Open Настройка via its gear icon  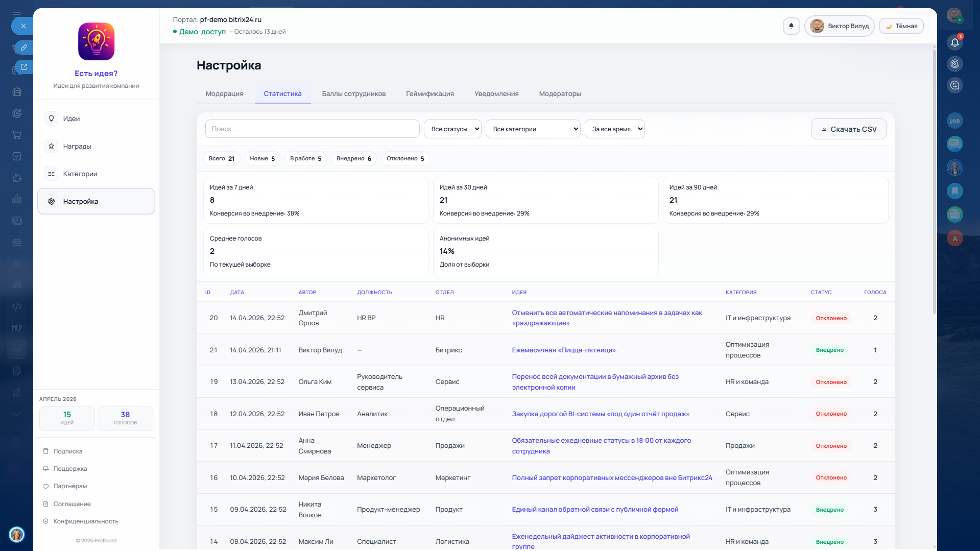(x=51, y=202)
